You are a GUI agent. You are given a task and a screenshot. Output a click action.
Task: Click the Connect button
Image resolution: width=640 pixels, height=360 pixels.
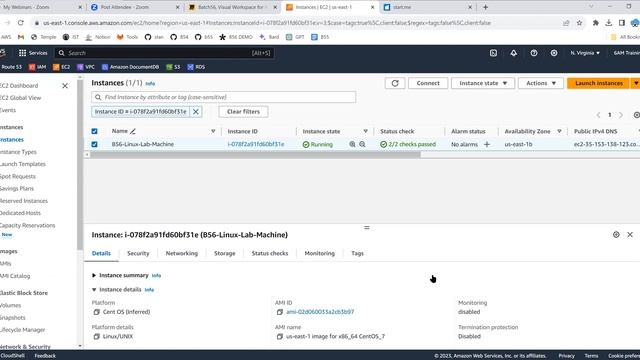428,83
